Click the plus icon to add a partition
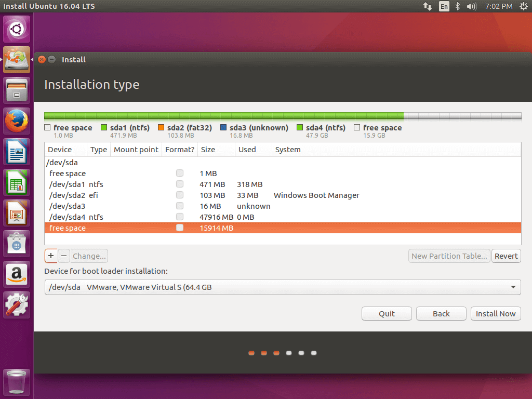Image resolution: width=532 pixels, height=399 pixels. pos(51,256)
